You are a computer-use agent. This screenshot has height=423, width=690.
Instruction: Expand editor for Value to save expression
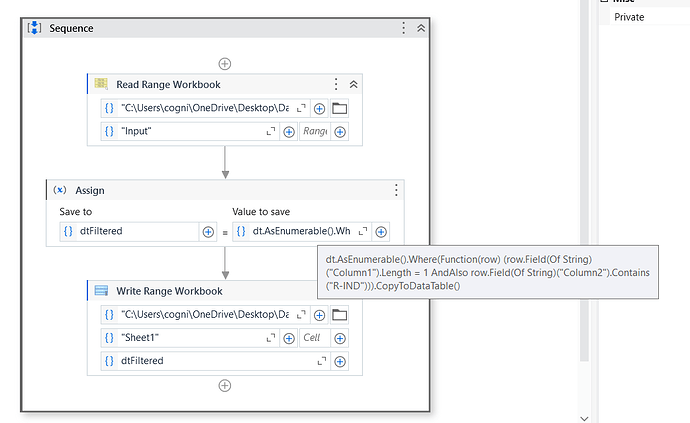coord(363,232)
